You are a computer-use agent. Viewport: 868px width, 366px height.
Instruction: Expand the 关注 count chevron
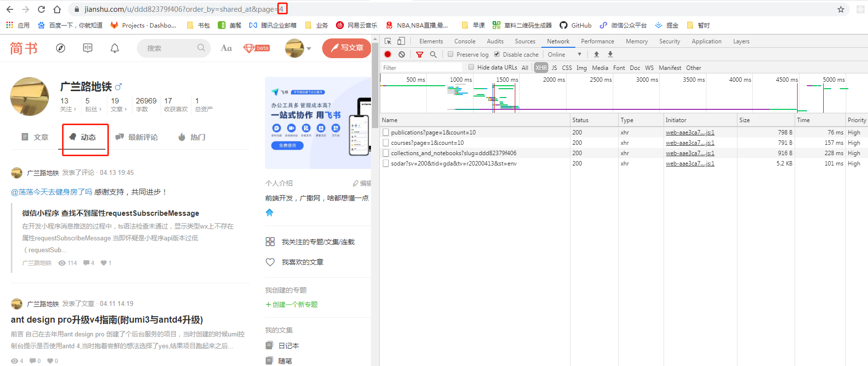75,109
